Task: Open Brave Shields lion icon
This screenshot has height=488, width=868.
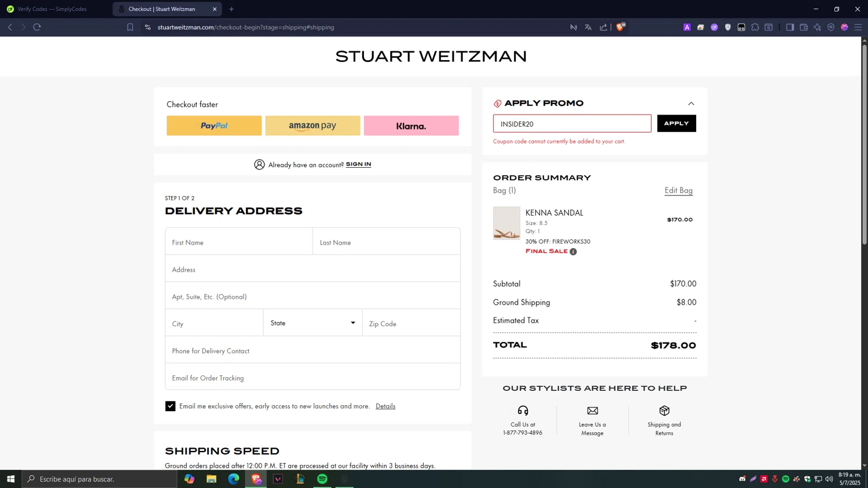Action: point(620,27)
